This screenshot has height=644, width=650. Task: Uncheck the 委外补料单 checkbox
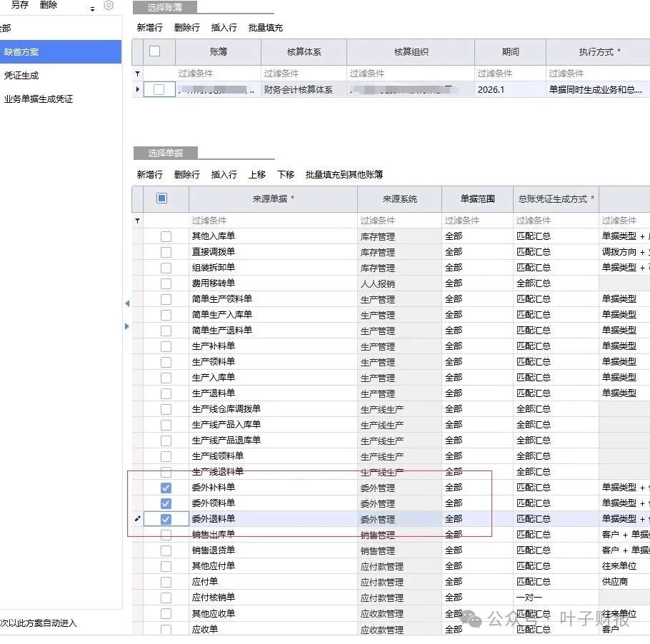click(166, 488)
